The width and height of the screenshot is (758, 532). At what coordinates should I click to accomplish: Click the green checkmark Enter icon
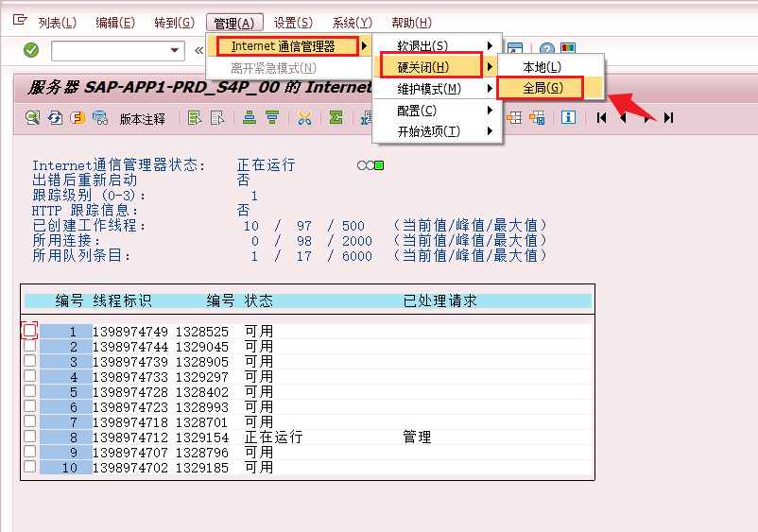pos(31,50)
